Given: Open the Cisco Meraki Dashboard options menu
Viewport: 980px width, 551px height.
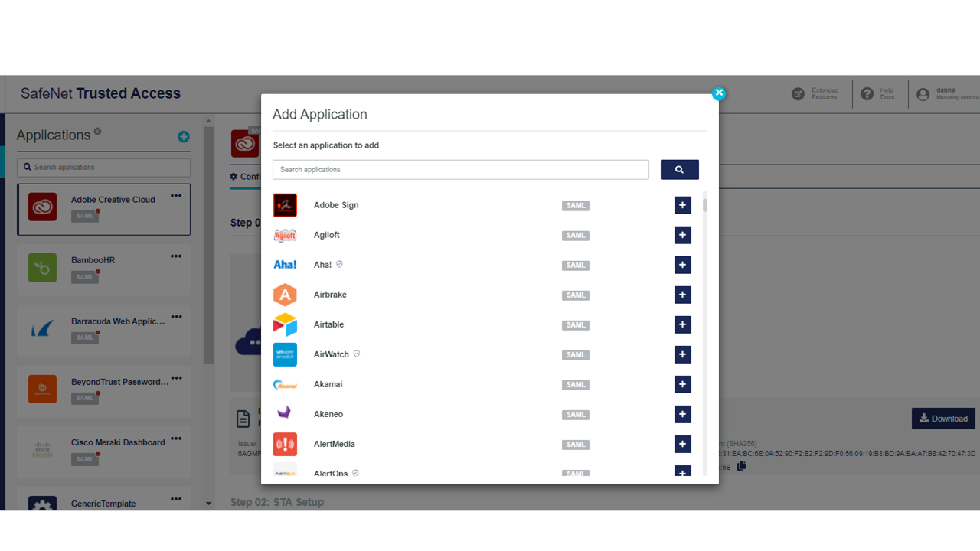Looking at the screenshot, I should click(175, 439).
